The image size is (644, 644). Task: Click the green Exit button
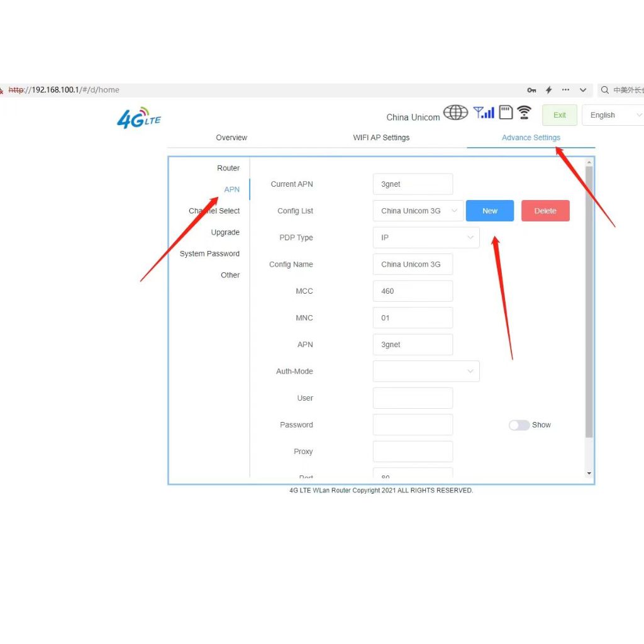(x=559, y=115)
